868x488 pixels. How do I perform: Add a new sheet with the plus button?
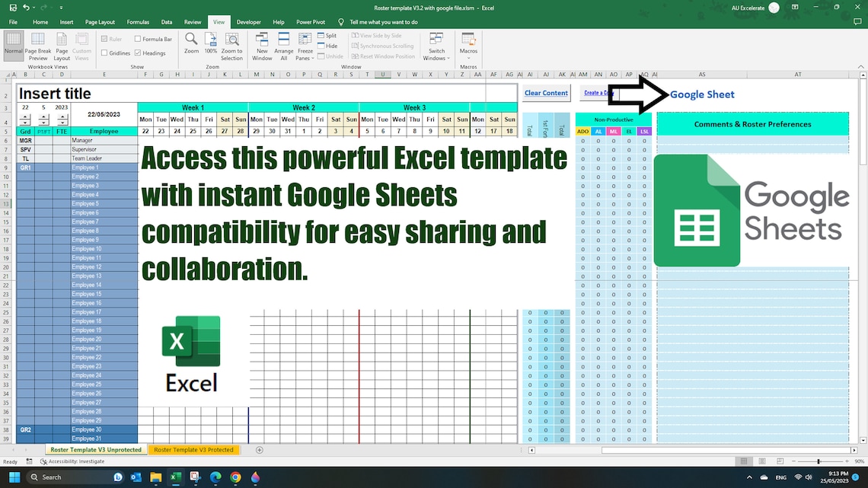[259, 450]
